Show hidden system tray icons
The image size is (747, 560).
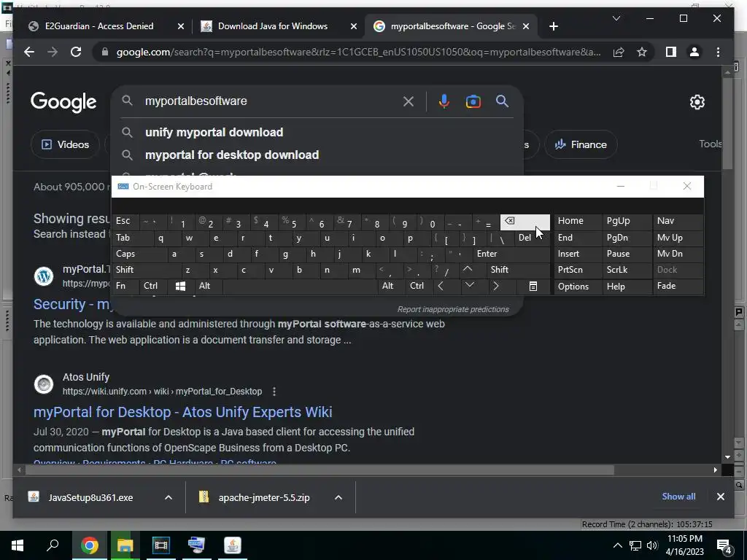pyautogui.click(x=617, y=545)
